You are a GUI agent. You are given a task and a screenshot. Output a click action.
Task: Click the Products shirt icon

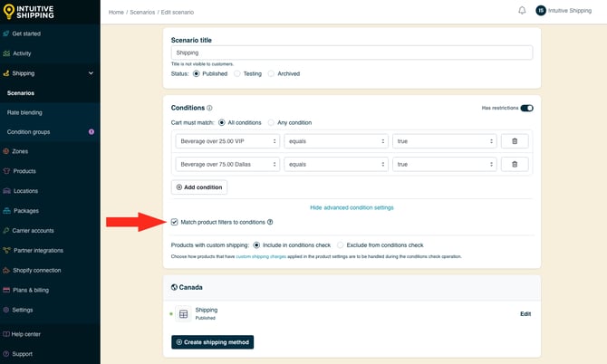(6, 171)
